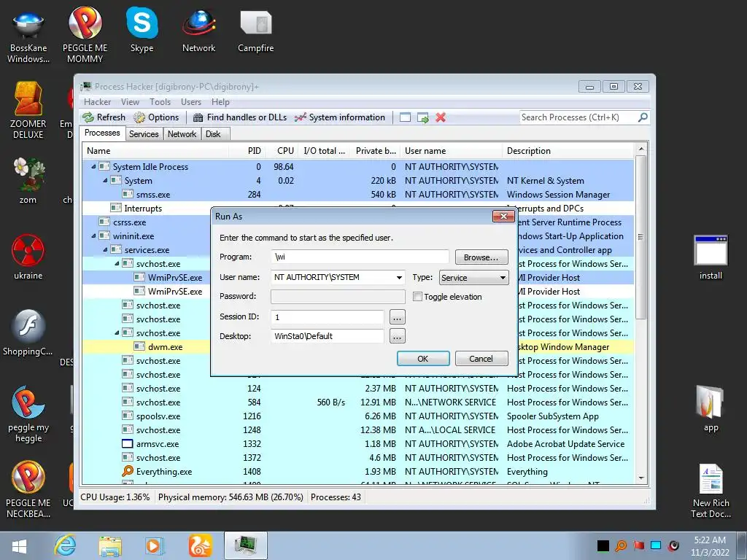The width and height of the screenshot is (747, 560).
Task: Click the Desktop input field
Action: click(328, 336)
